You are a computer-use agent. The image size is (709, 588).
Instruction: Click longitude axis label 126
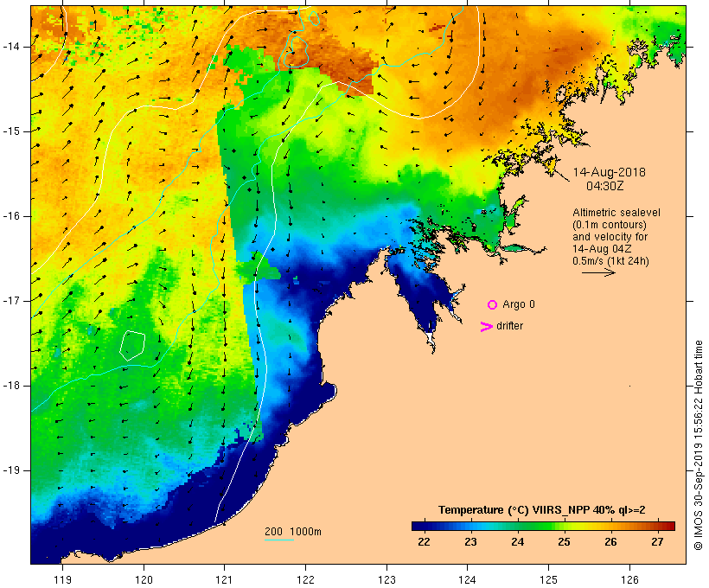coord(629,579)
